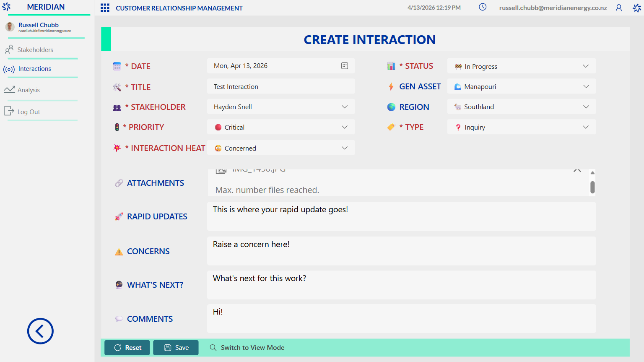
Task: Click the tools icon beside the TITLE label
Action: click(117, 87)
